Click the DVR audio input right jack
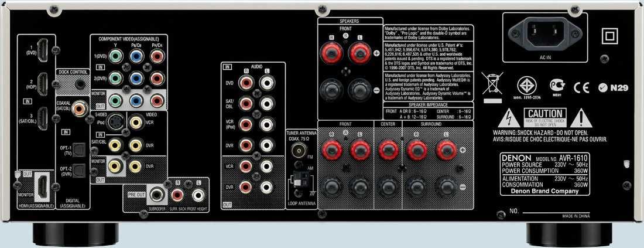Image resolution: width=644 pixels, height=248 pixels. [x=246, y=145]
